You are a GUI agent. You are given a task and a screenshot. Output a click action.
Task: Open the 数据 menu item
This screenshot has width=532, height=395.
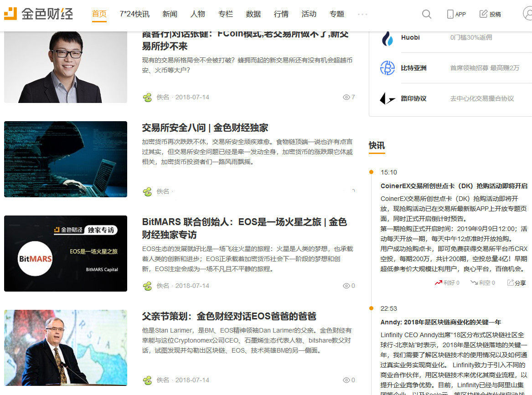253,14
